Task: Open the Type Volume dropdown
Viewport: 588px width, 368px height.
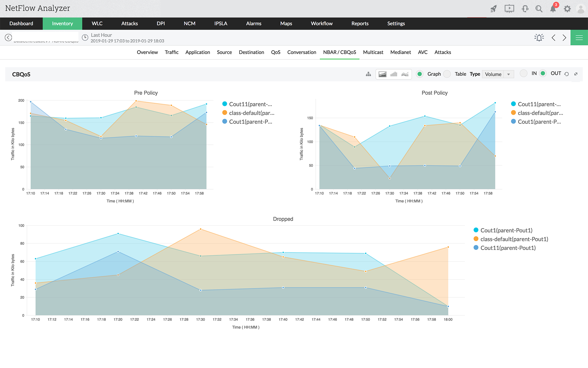Action: coord(498,74)
